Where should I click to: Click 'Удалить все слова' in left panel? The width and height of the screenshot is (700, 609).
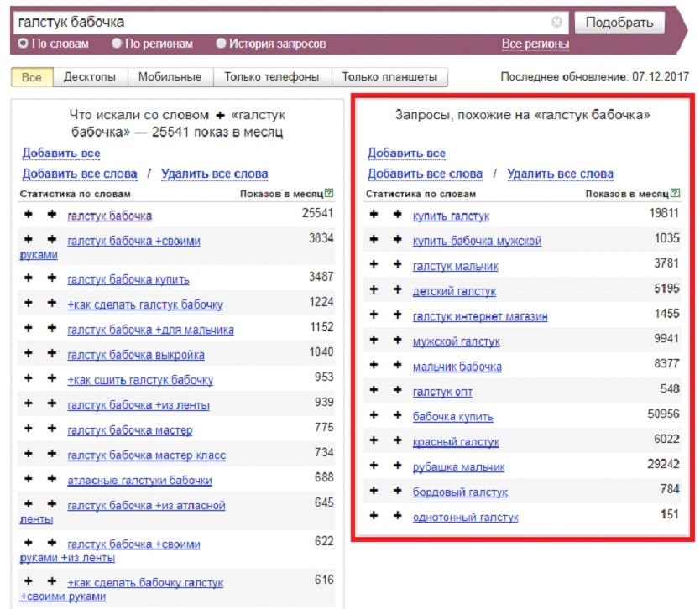pos(214,174)
